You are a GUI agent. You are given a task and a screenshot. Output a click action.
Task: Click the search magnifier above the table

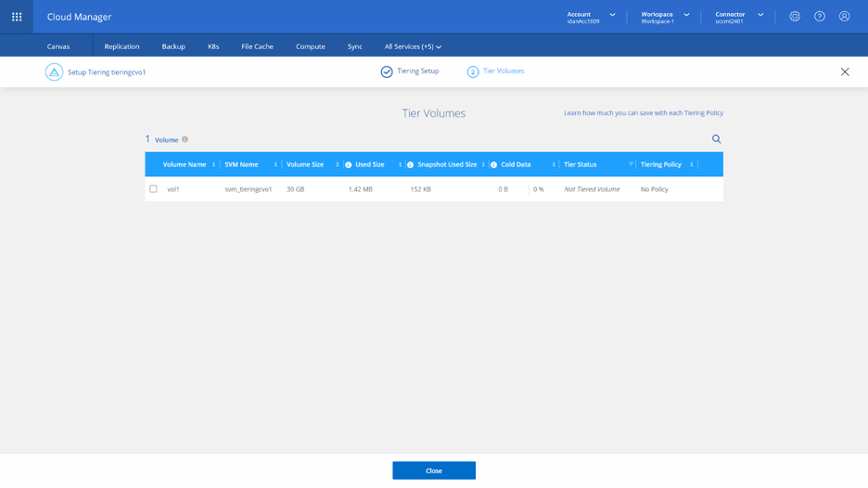[x=716, y=139]
